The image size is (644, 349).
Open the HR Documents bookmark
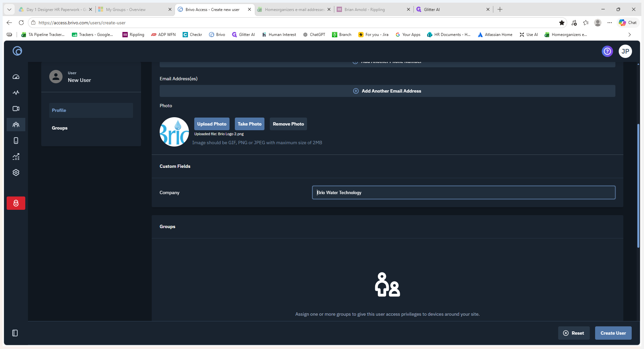(449, 35)
